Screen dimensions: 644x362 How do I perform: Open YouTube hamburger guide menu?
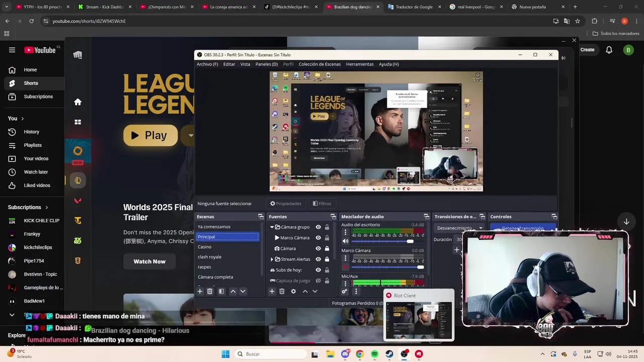[12, 50]
